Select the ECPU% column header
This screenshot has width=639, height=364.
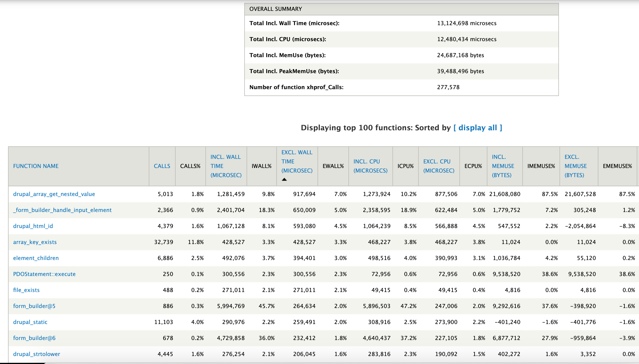(473, 166)
